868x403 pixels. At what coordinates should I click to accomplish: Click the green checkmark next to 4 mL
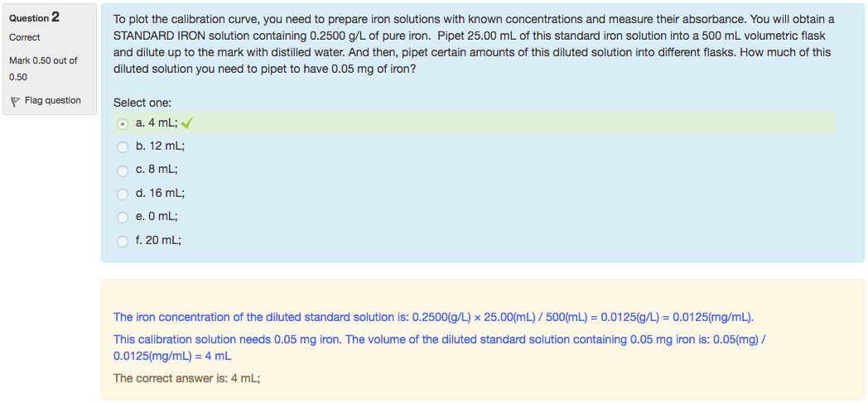click(x=187, y=124)
